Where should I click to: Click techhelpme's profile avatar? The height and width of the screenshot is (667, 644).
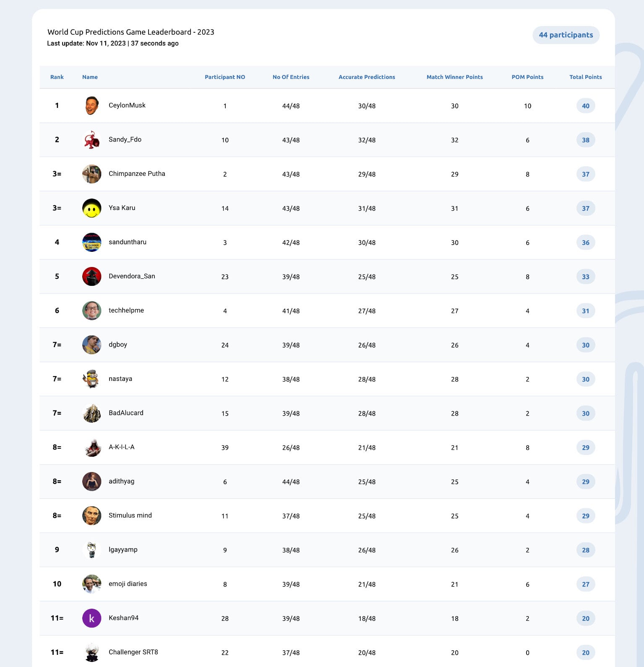tap(91, 311)
